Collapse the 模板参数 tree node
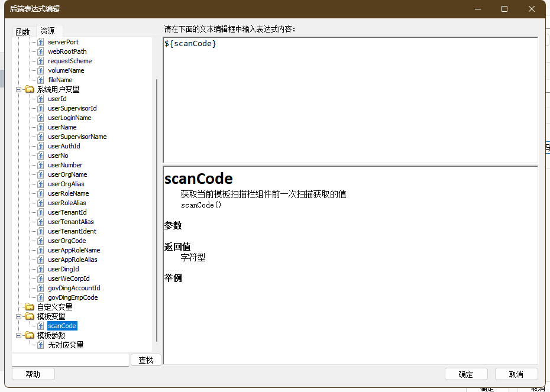Screen dimensions: 550x392 point(19,335)
